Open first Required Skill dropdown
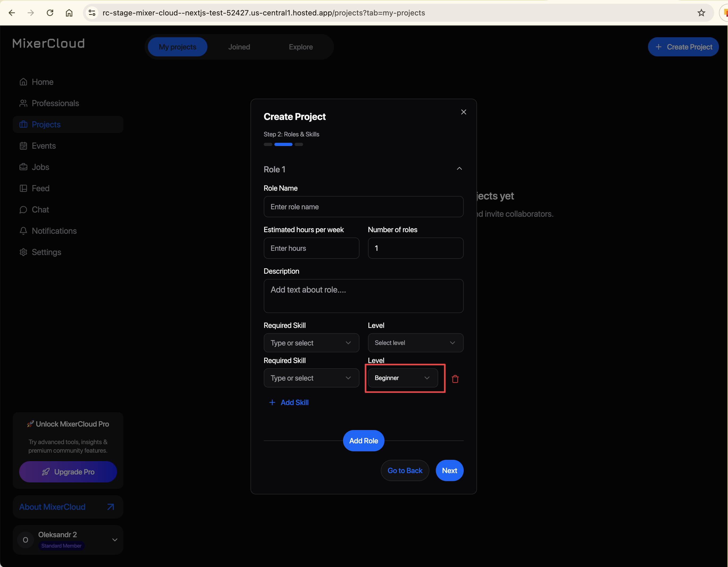This screenshot has height=567, width=728. 311,343
